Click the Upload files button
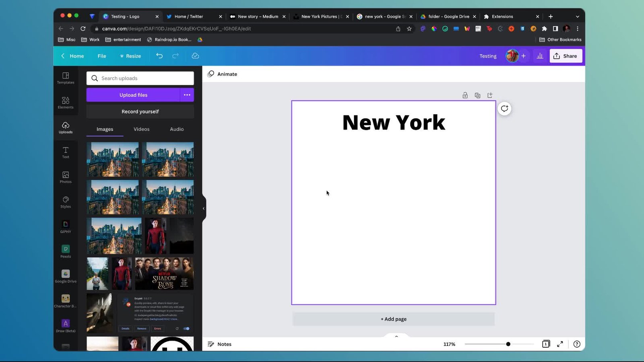Image resolution: width=644 pixels, height=362 pixels. click(x=133, y=95)
